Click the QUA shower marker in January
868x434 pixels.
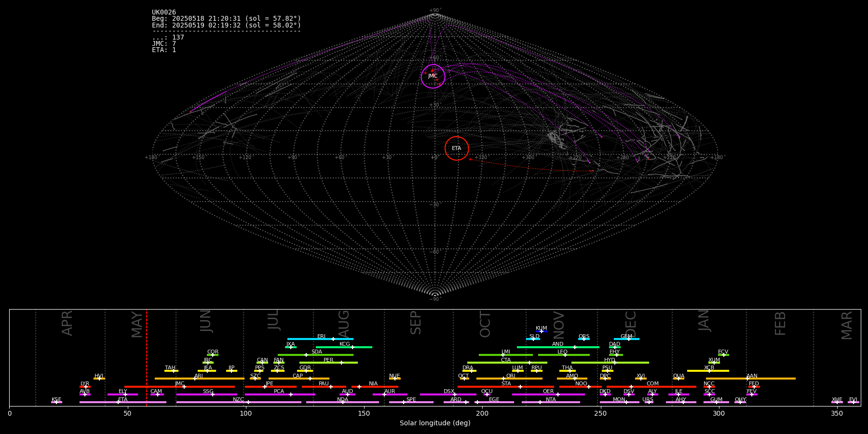coord(678,379)
